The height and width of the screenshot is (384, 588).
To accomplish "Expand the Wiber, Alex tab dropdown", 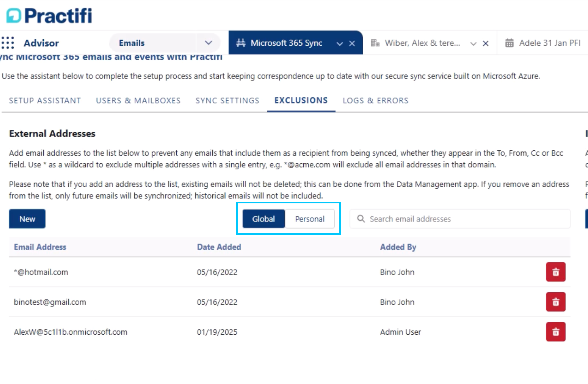I will (473, 43).
